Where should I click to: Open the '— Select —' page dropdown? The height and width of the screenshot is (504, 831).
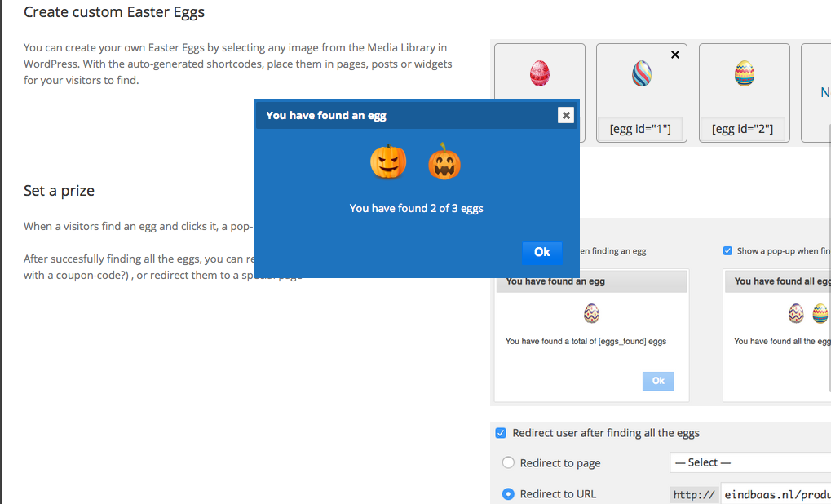pos(750,462)
